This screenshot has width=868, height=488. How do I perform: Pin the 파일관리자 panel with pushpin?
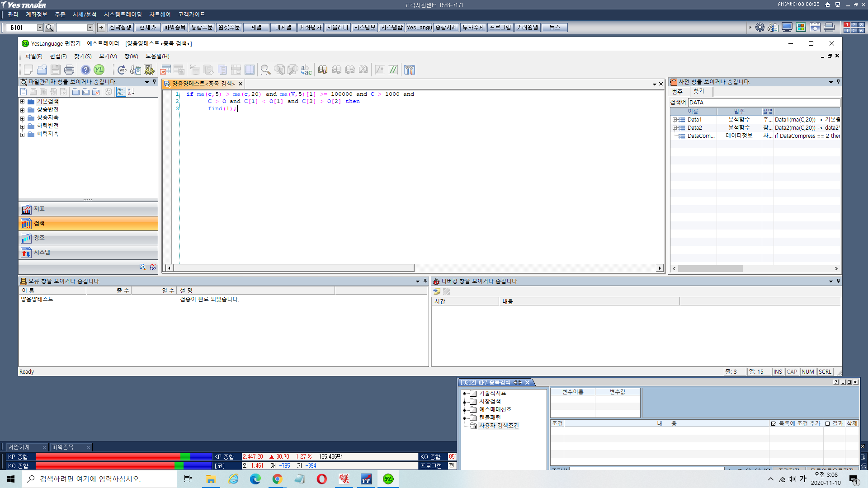click(x=154, y=82)
